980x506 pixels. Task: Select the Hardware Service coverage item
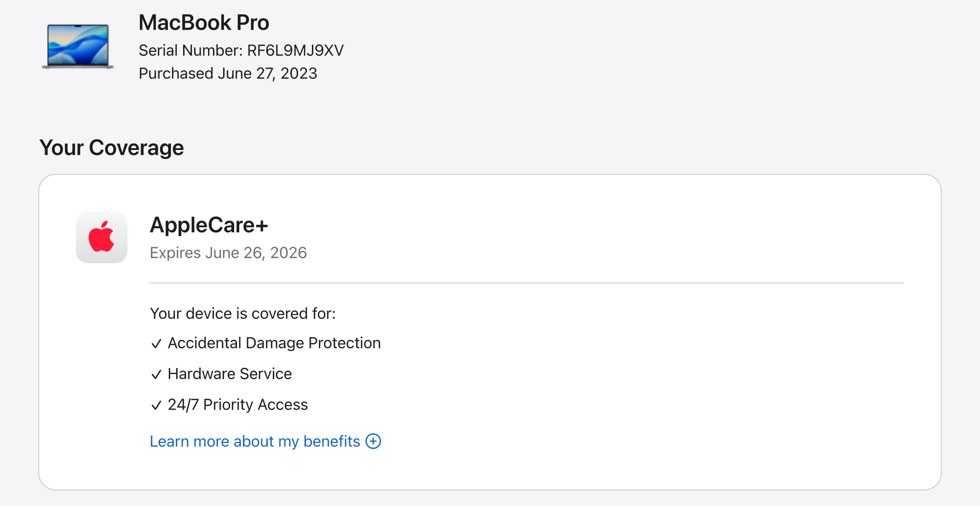(230, 374)
